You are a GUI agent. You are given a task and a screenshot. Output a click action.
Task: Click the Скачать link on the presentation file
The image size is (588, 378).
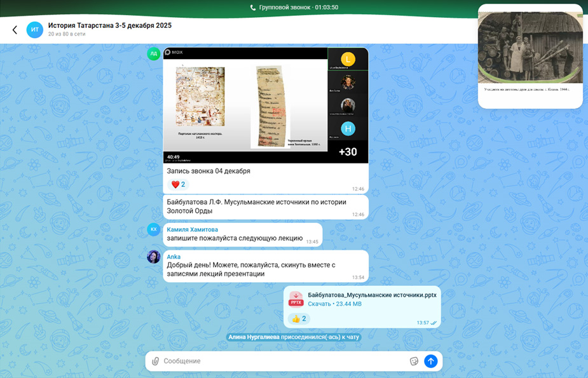coord(321,304)
